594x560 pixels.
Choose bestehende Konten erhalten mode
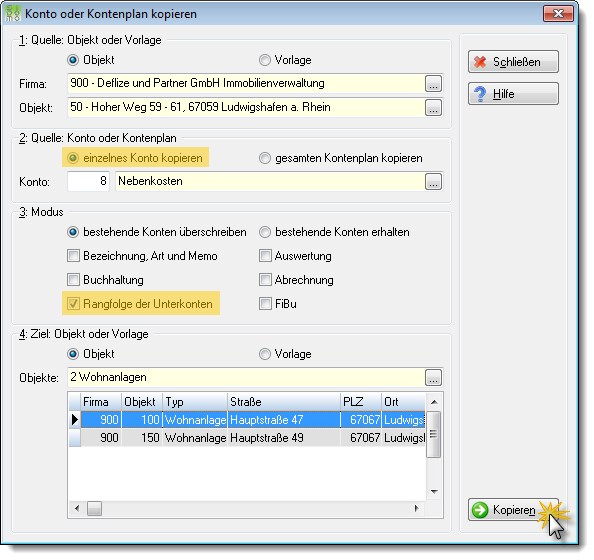pyautogui.click(x=265, y=232)
